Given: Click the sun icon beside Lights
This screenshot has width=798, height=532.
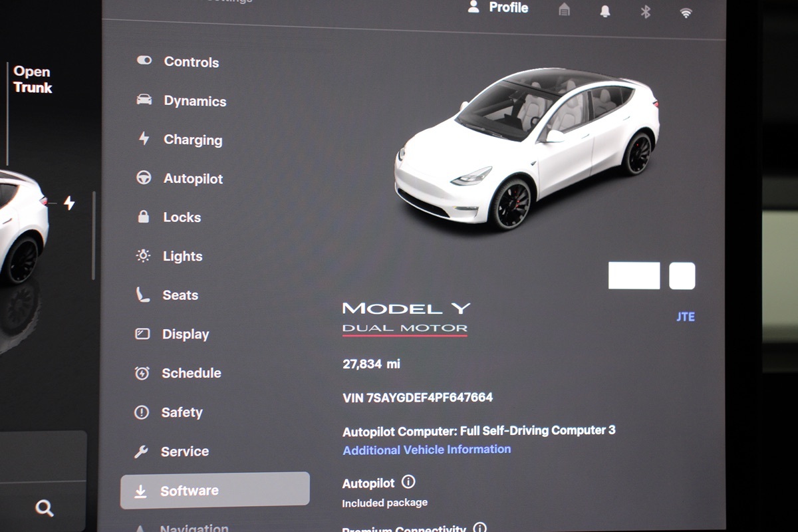Looking at the screenshot, I should point(143,255).
